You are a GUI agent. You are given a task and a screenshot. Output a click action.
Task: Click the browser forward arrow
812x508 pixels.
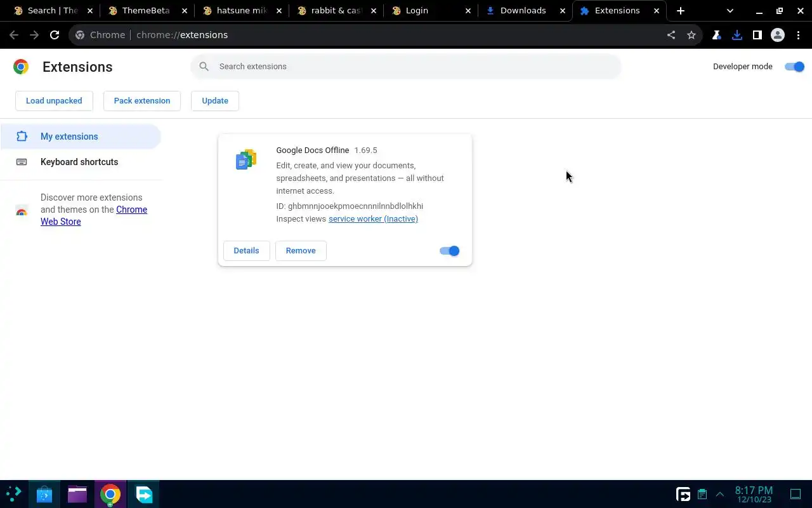[x=34, y=35]
